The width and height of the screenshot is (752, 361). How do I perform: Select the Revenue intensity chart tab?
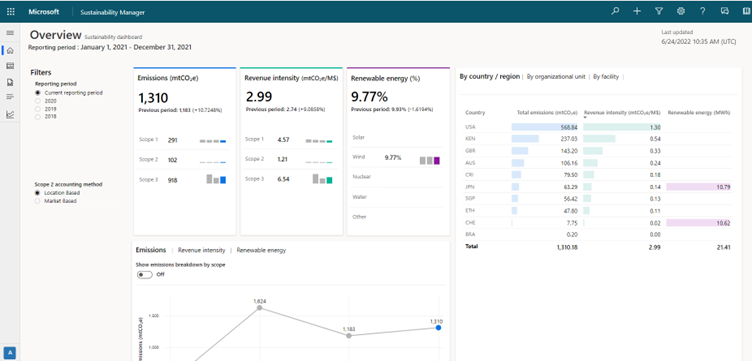(x=201, y=250)
